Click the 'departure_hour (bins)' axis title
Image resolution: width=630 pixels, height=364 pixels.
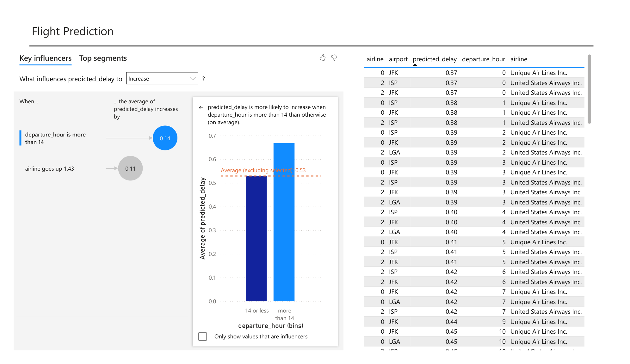271,326
